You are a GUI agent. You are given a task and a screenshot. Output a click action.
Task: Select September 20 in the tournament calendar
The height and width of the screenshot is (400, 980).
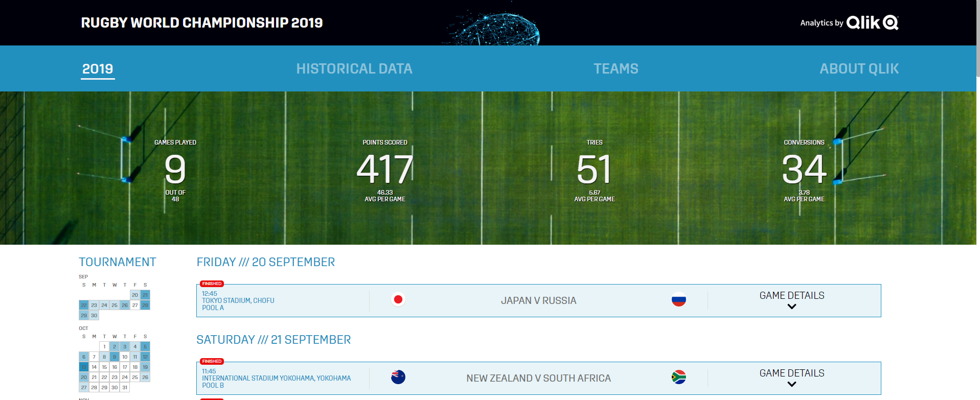point(135,295)
